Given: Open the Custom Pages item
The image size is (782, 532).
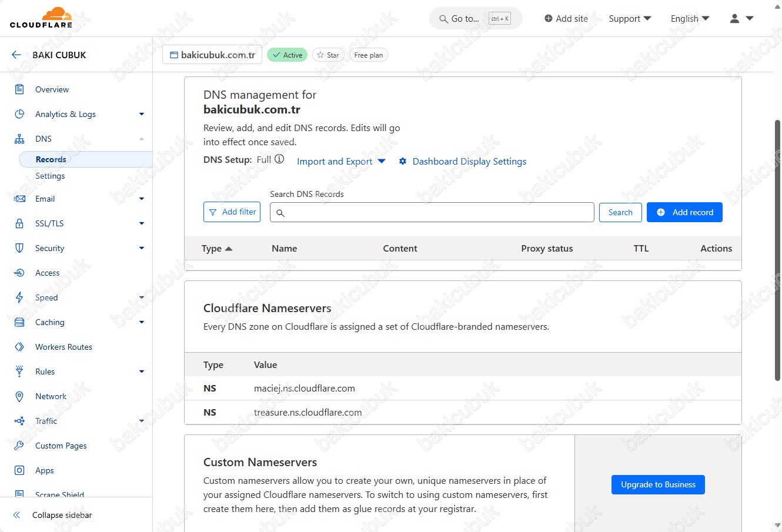Looking at the screenshot, I should (61, 446).
